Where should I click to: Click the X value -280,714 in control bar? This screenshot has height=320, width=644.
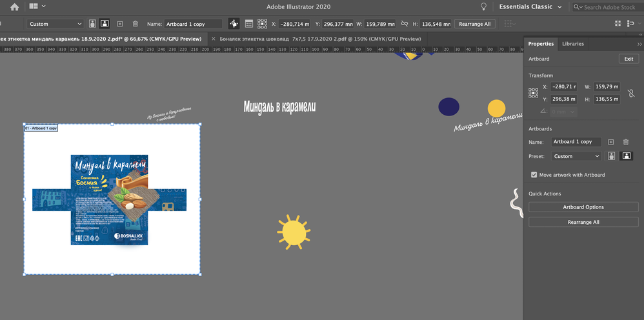pyautogui.click(x=294, y=24)
